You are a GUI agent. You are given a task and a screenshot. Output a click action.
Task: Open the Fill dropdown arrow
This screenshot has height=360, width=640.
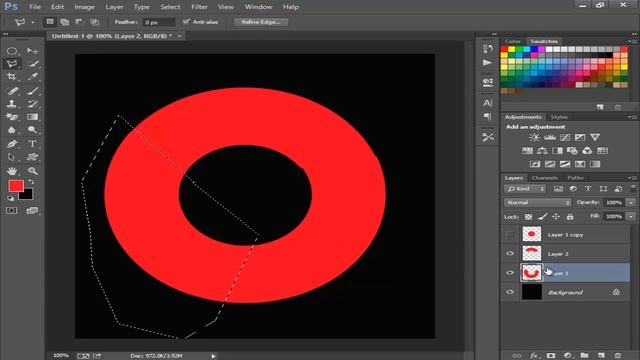click(631, 216)
